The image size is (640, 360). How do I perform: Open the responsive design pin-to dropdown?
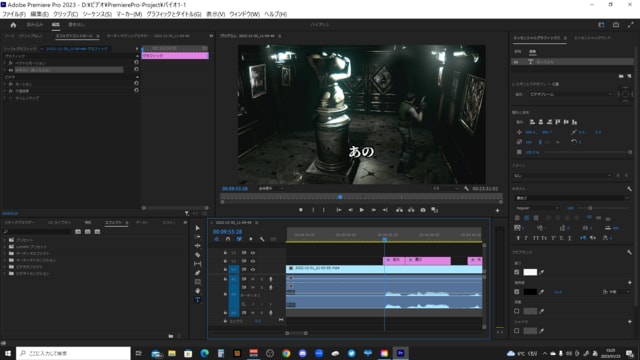pos(571,94)
